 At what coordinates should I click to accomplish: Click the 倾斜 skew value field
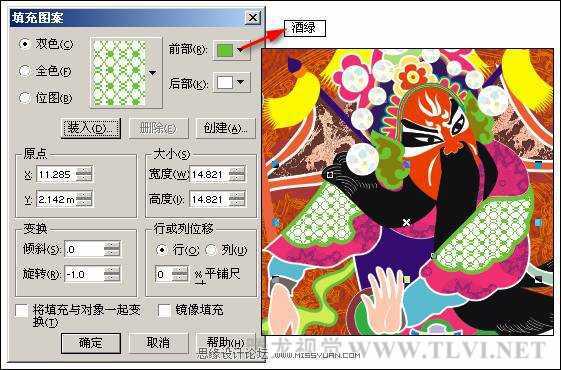point(84,249)
